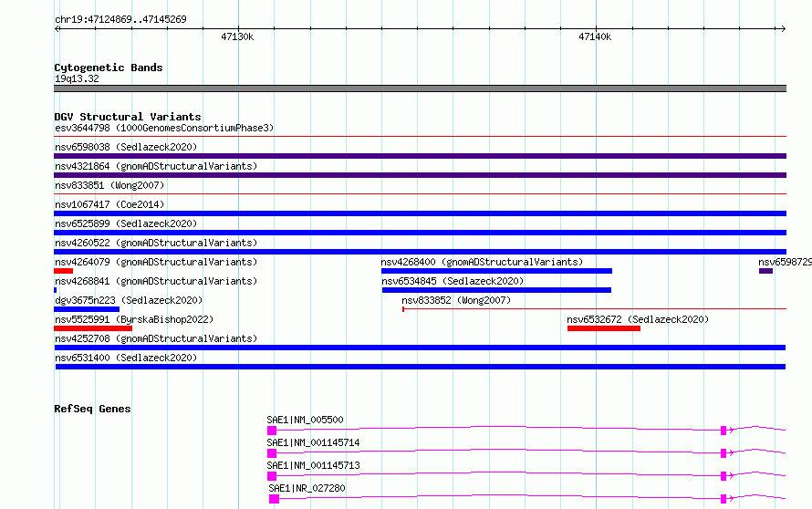Click the chr19:47124869..47145269 region label
The image size is (812, 509).
tap(120, 19)
